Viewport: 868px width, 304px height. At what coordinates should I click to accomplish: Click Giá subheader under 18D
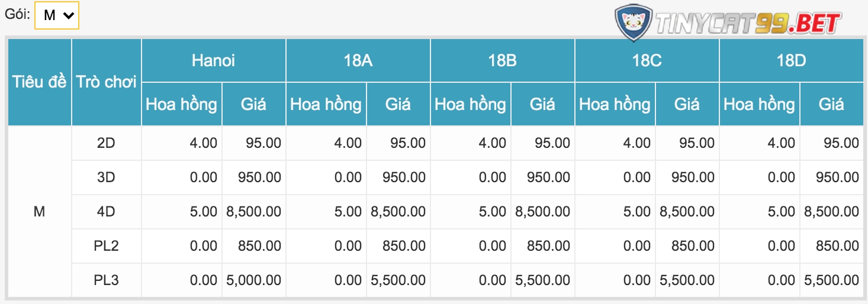tap(831, 104)
